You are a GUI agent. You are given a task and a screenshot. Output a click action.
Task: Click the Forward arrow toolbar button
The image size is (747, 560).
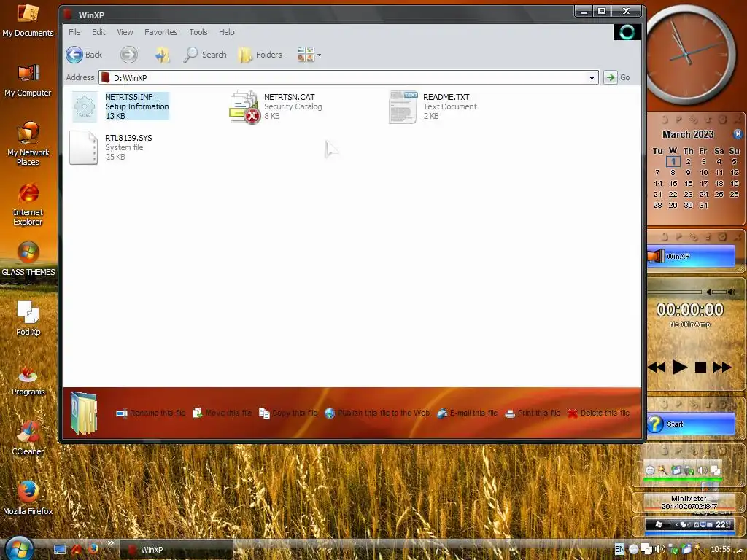128,55
